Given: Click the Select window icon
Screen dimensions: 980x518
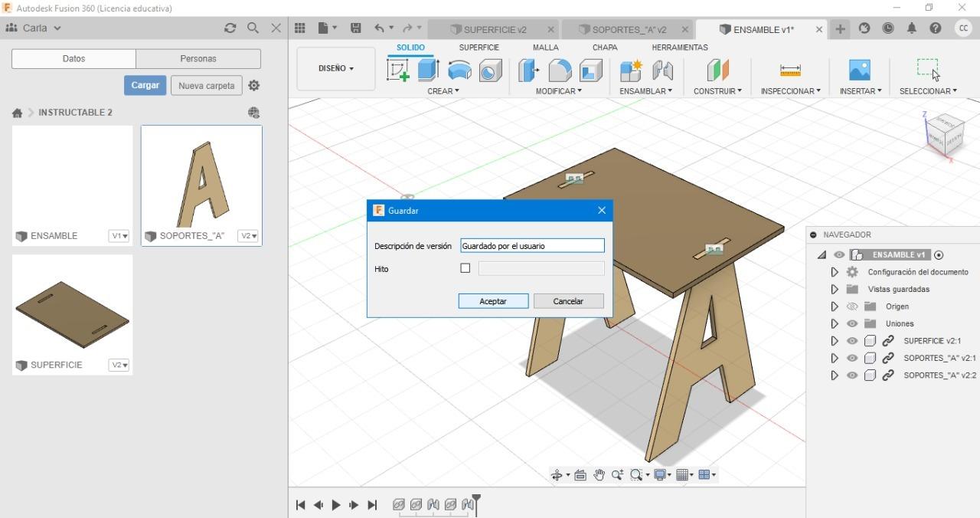Looking at the screenshot, I should pos(927,69).
